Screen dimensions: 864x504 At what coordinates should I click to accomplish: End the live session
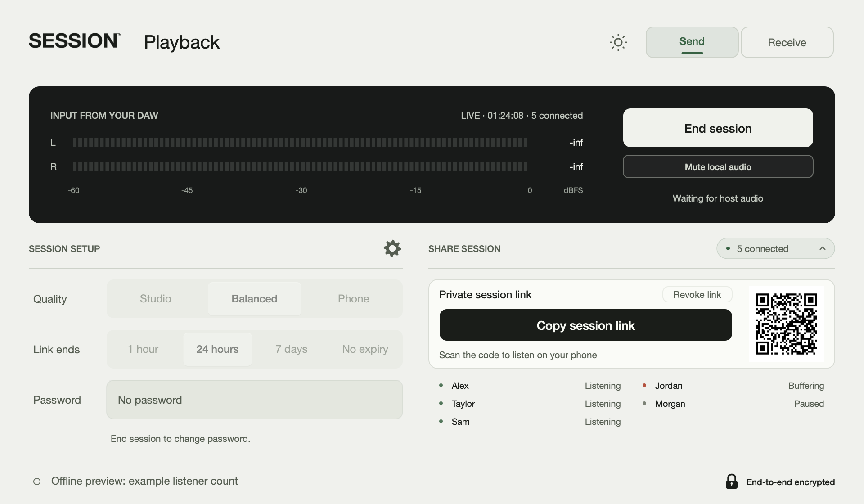(x=718, y=128)
